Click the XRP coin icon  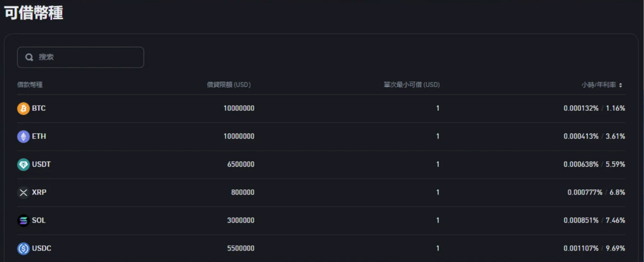[23, 193]
